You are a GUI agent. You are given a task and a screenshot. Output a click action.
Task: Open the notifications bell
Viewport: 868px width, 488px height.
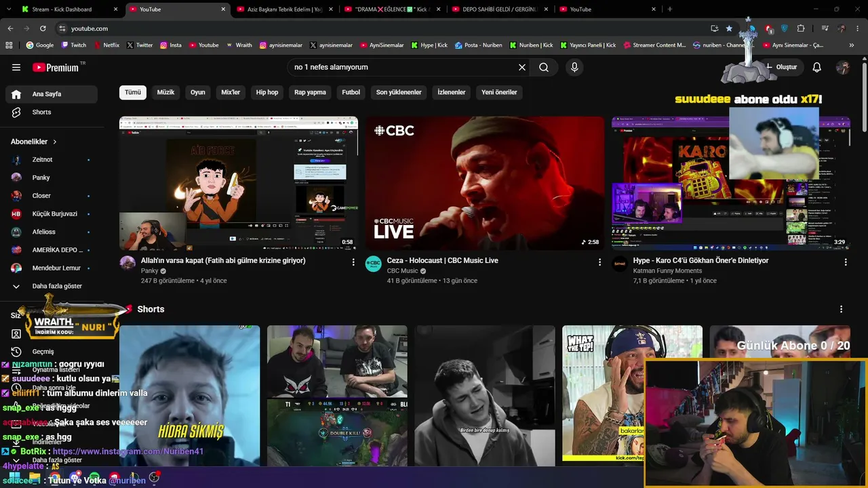click(x=817, y=67)
